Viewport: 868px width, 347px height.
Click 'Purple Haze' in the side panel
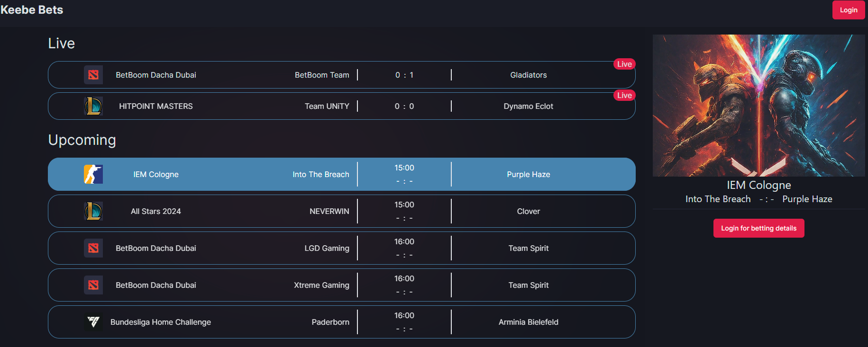pos(807,199)
